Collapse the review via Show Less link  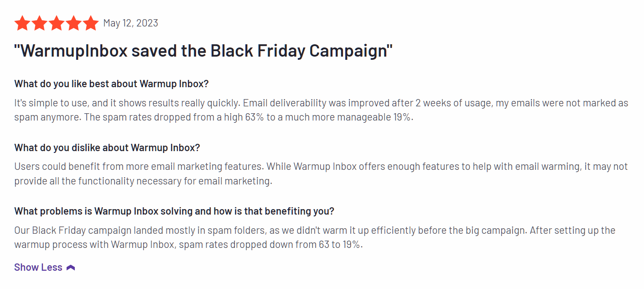coord(38,268)
